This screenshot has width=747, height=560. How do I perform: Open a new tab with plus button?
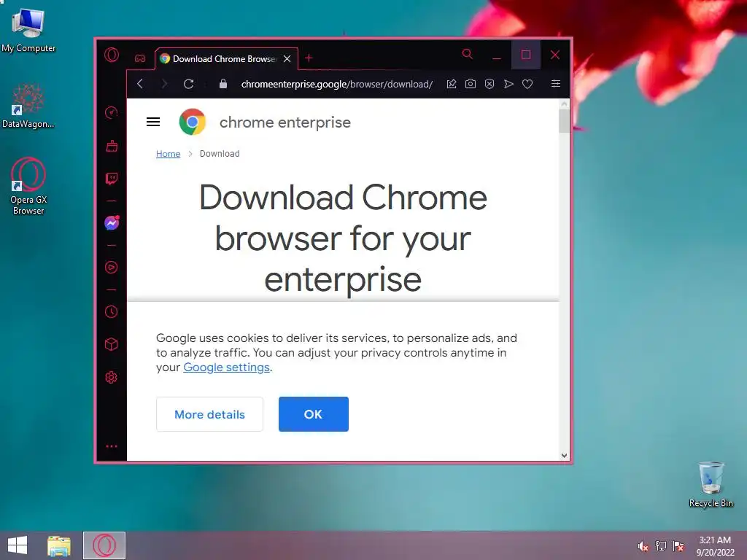point(309,58)
